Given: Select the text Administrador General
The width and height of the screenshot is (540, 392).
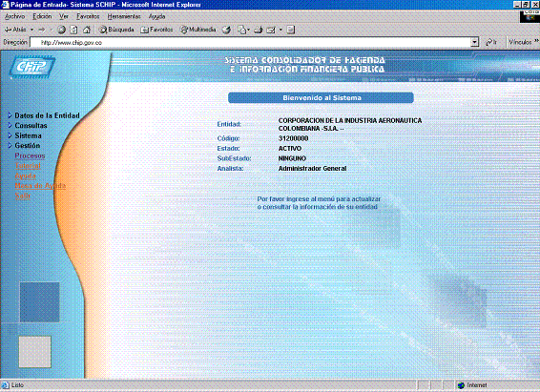Looking at the screenshot, I should click(x=312, y=168).
